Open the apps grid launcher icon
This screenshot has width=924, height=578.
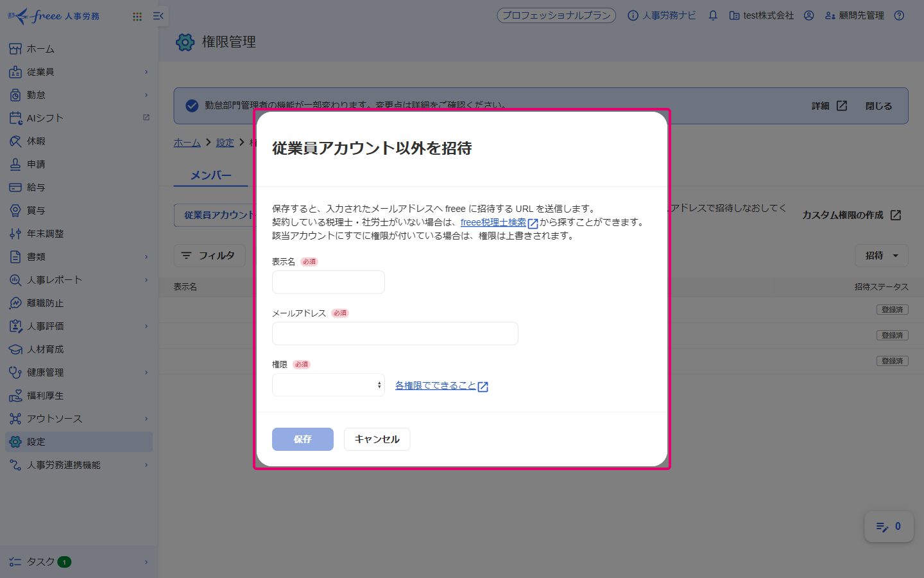pos(137,16)
